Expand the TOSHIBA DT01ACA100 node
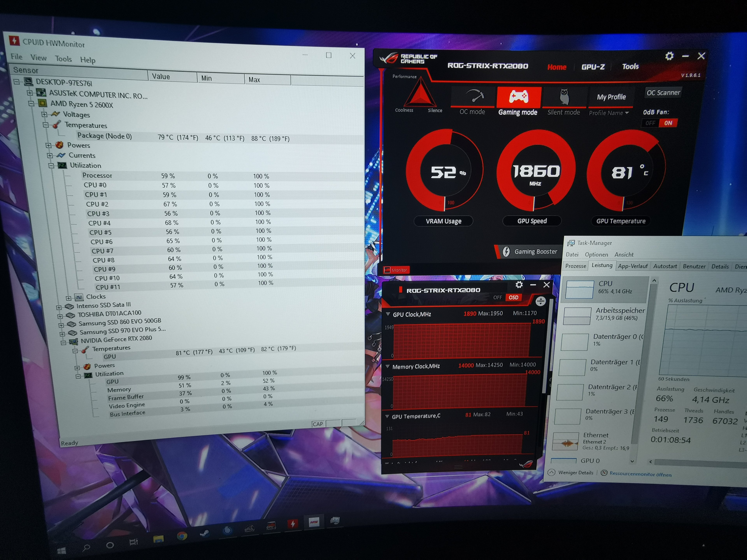This screenshot has height=560, width=747. (x=60, y=316)
